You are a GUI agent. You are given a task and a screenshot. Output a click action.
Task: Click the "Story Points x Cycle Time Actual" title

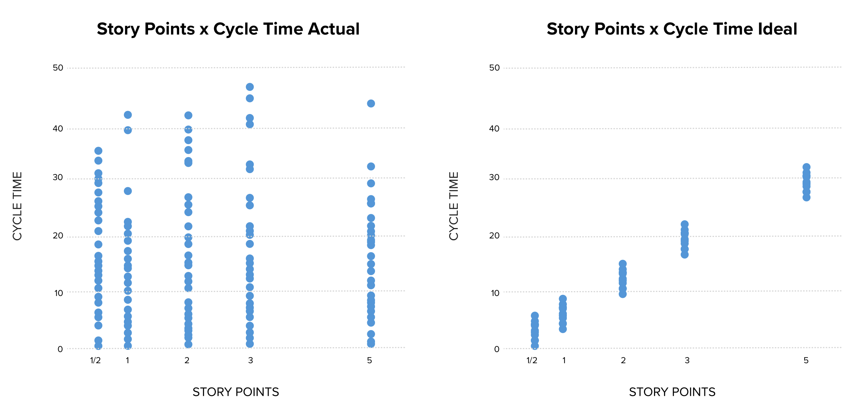(228, 29)
